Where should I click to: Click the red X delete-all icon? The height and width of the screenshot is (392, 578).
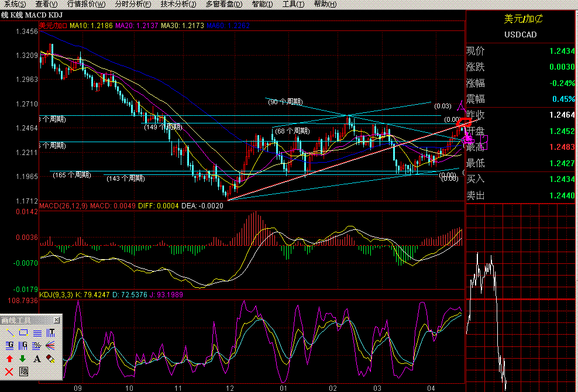coord(9,372)
